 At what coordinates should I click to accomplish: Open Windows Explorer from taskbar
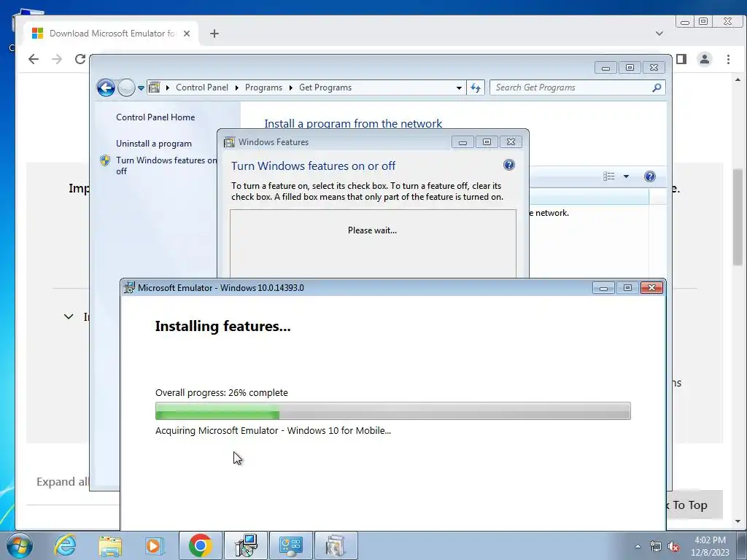110,545
